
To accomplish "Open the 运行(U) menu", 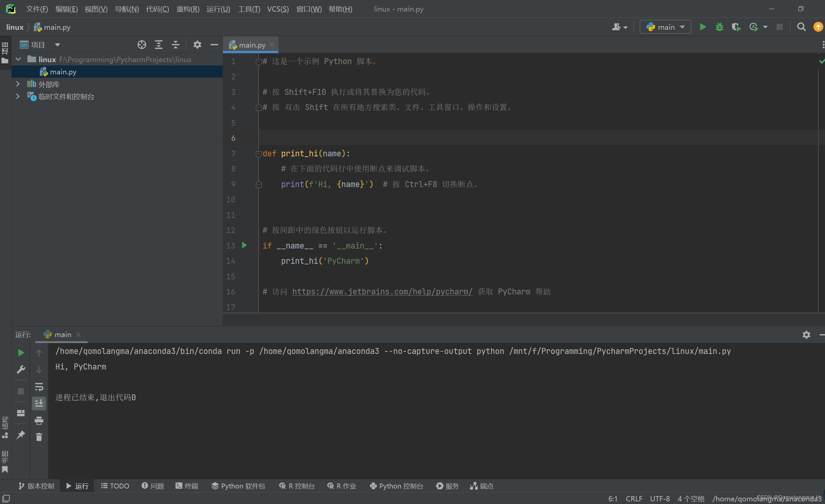I will point(218,9).
